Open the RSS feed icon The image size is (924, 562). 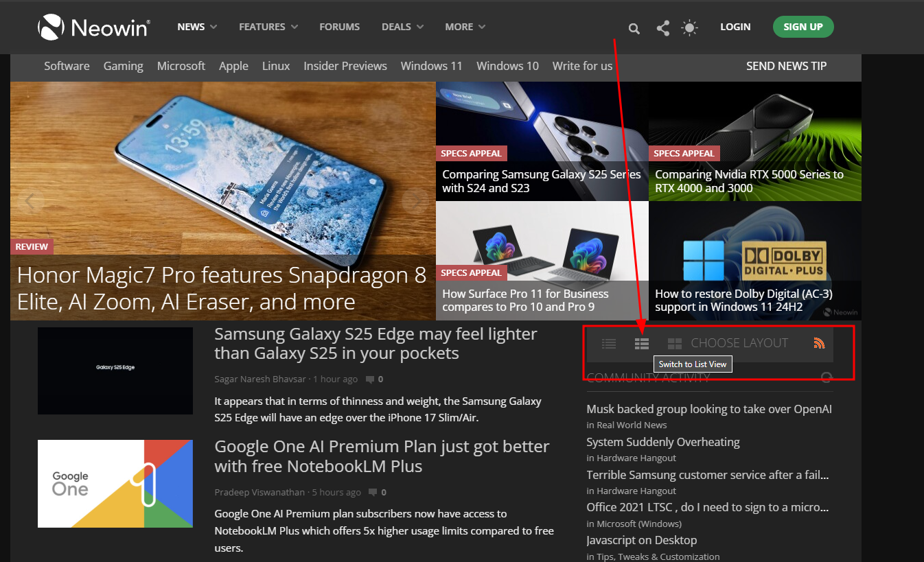coord(819,343)
